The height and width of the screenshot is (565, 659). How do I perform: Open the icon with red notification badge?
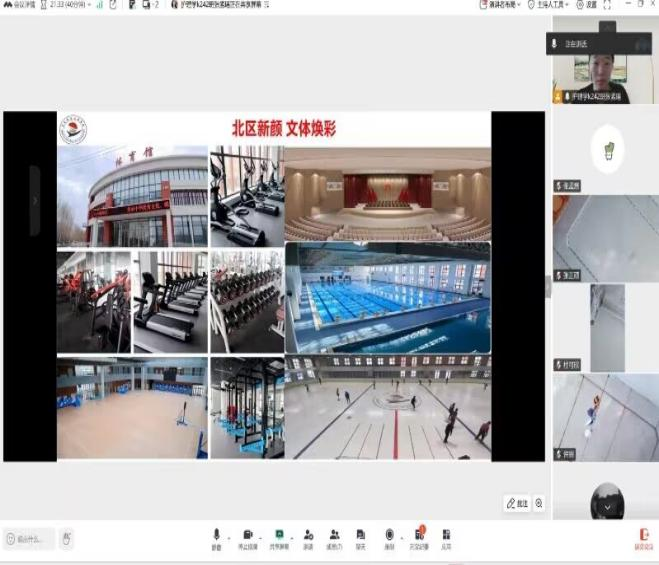point(419,537)
